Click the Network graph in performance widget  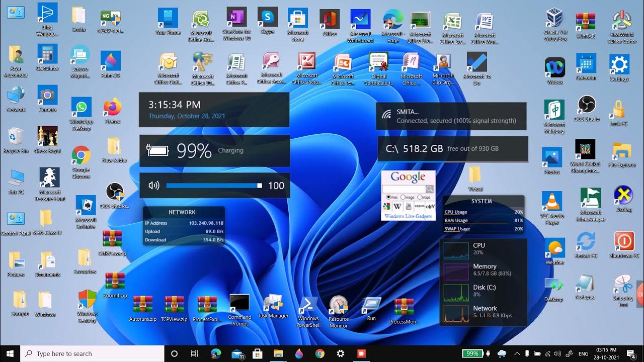point(456,313)
